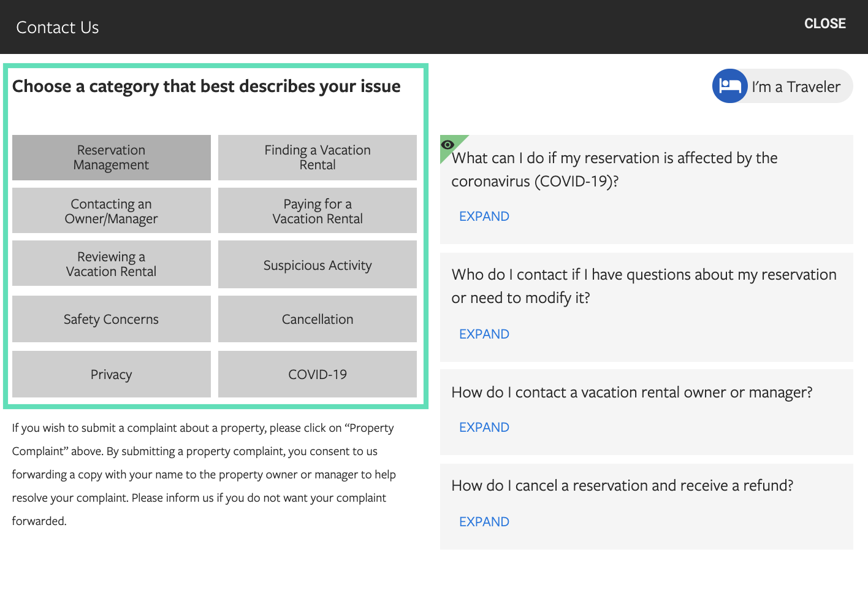The image size is (868, 606).
Task: Pick Paying for a Vacation Rental category
Action: [x=318, y=210]
